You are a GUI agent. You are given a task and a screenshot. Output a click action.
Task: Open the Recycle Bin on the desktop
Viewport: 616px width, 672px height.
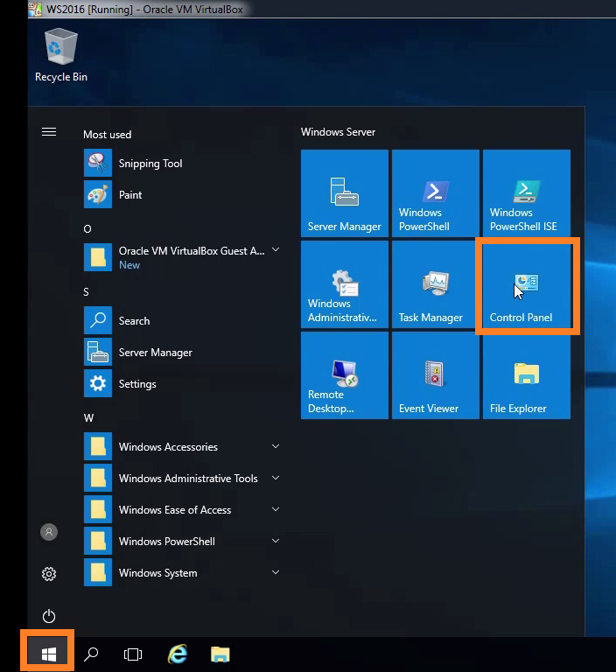pos(61,55)
